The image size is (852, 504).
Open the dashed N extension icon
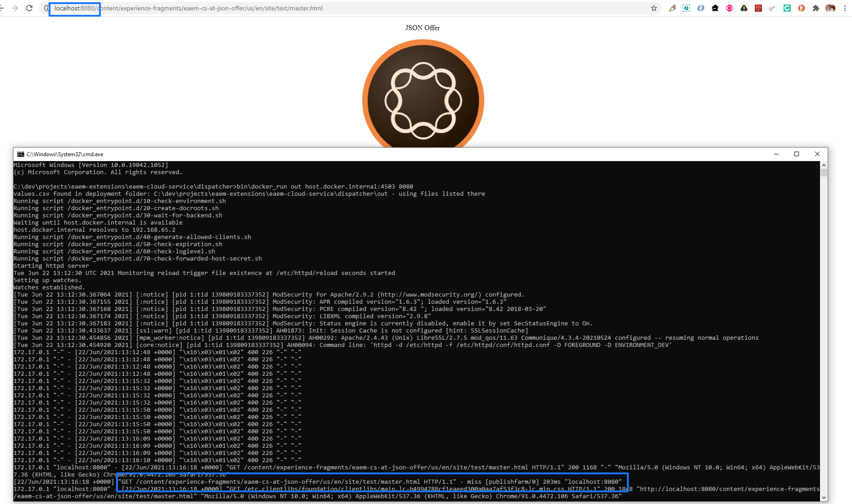tap(686, 8)
